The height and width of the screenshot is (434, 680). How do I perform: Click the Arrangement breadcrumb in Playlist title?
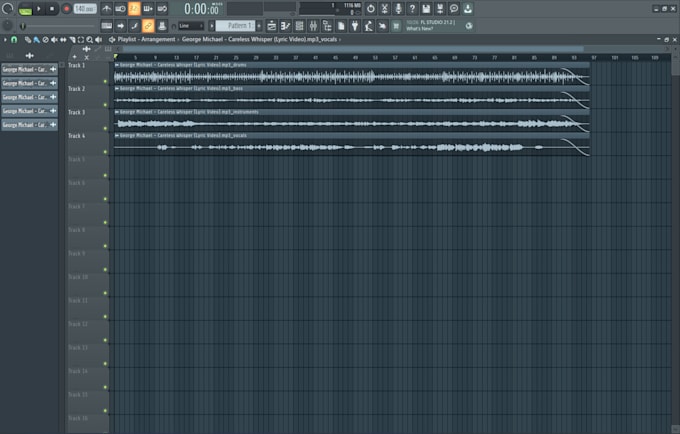click(158, 39)
